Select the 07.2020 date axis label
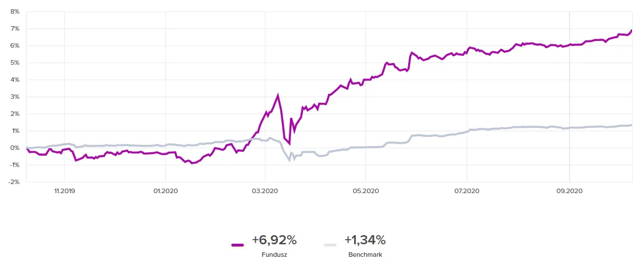This screenshot has width=644, height=267. point(466,191)
